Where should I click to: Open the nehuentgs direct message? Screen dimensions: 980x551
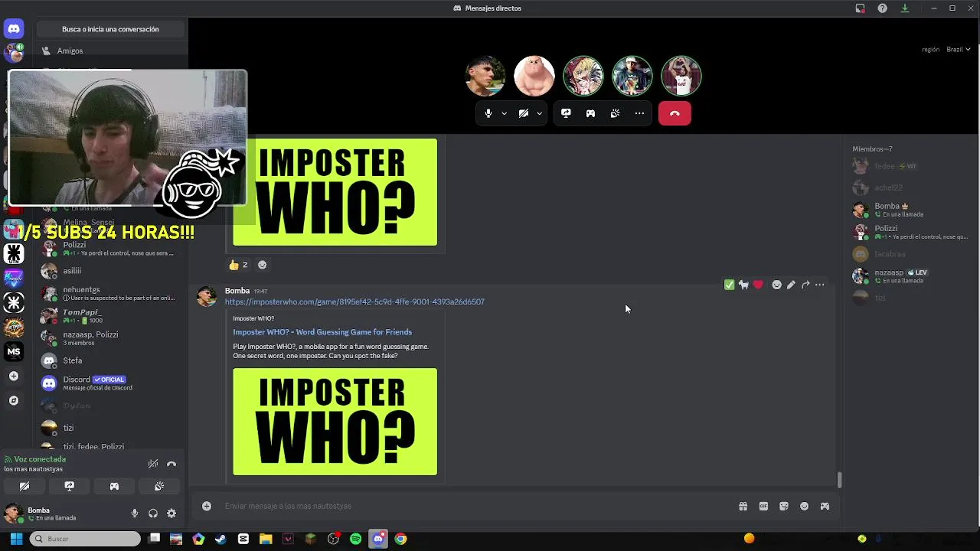[111, 293]
